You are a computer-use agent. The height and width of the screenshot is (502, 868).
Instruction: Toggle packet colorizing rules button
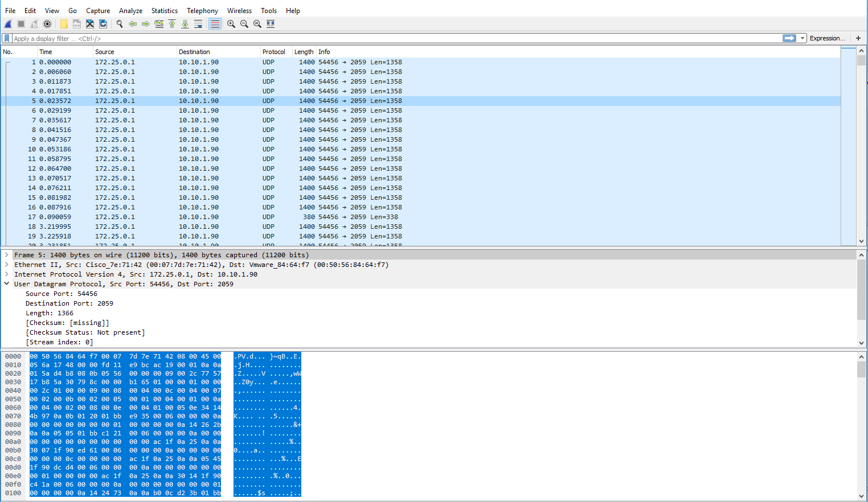pos(215,24)
